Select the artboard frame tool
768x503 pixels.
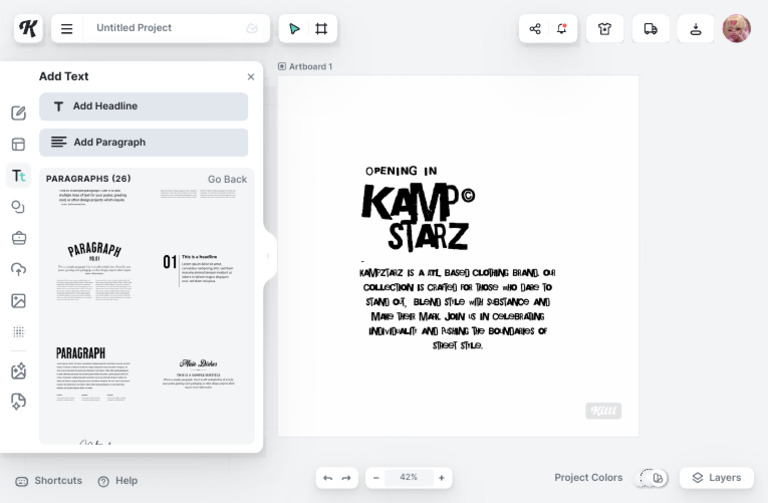(321, 29)
